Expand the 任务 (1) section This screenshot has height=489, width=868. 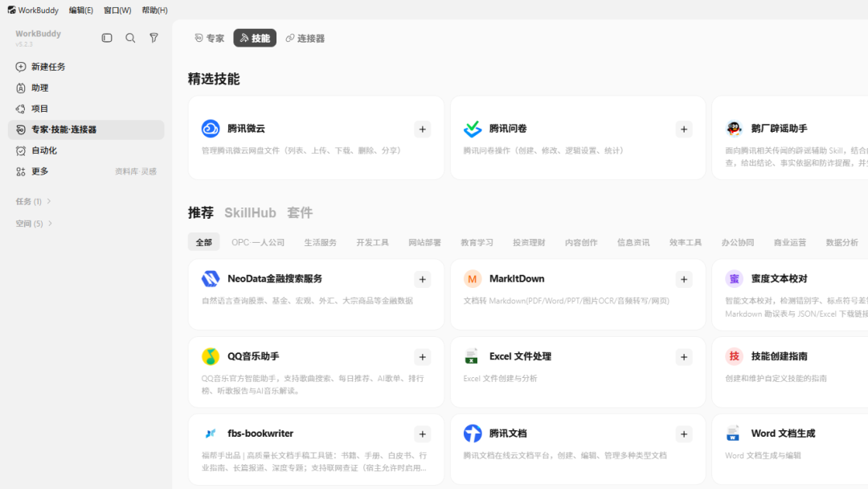click(33, 201)
